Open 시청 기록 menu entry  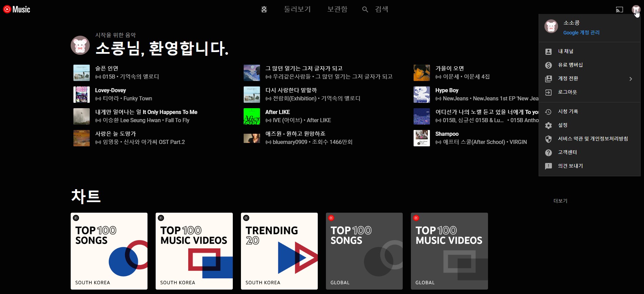pyautogui.click(x=590, y=112)
